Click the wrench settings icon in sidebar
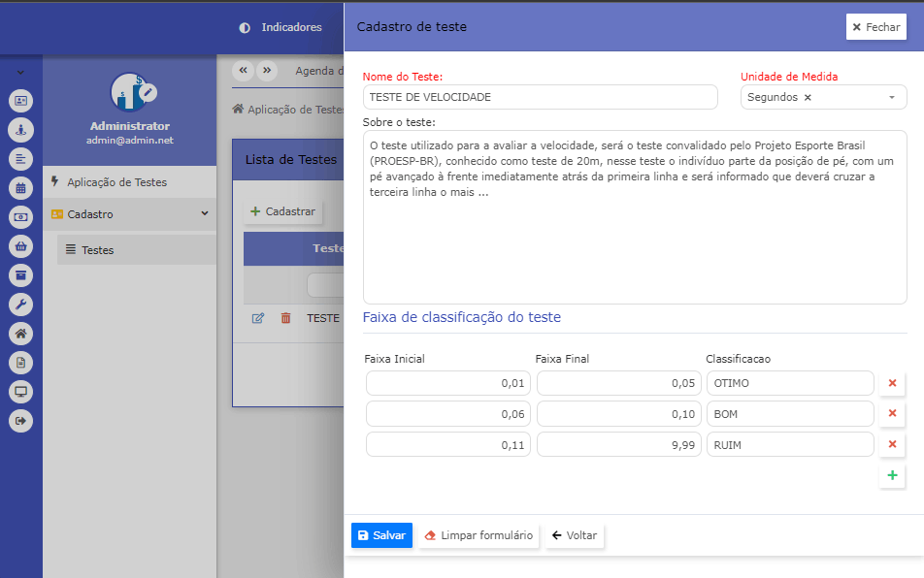The width and height of the screenshot is (924, 578). coord(20,305)
